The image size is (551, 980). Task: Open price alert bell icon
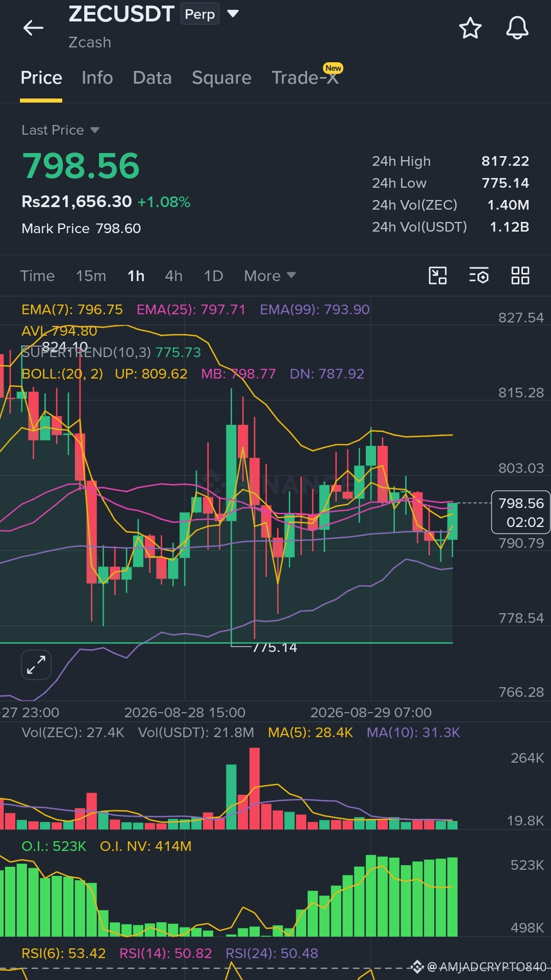click(517, 28)
